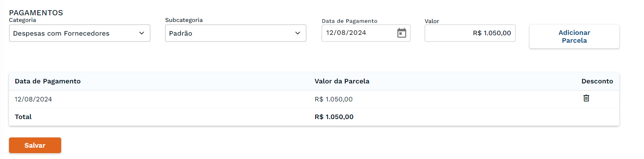Image resolution: width=644 pixels, height=159 pixels.
Task: Click the PAGAMENTOS section heading
Action: [x=36, y=13]
